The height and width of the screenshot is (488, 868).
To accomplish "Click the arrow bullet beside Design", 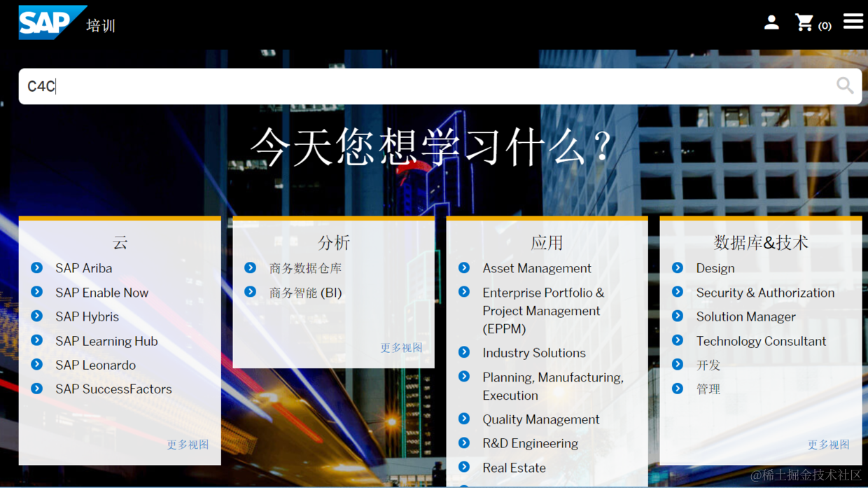I will click(678, 267).
